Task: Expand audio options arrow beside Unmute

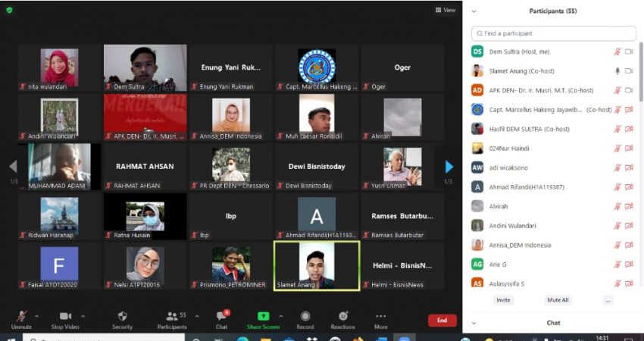Action: (36, 316)
